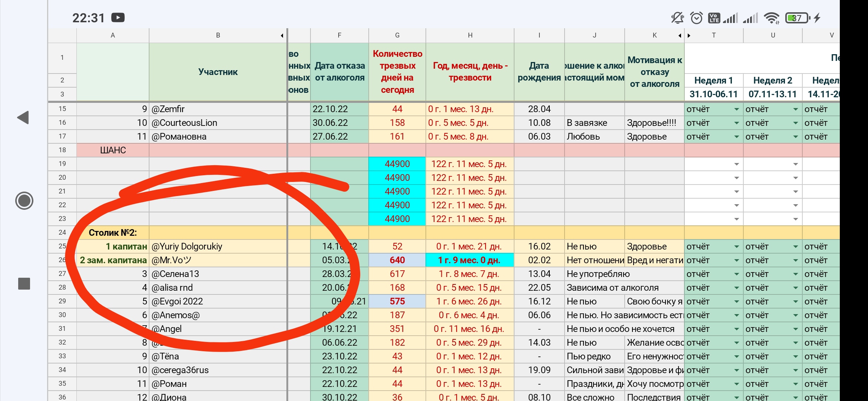The image size is (868, 401).
Task: Expand hidden columns arrow beside column B
Action: click(x=282, y=36)
